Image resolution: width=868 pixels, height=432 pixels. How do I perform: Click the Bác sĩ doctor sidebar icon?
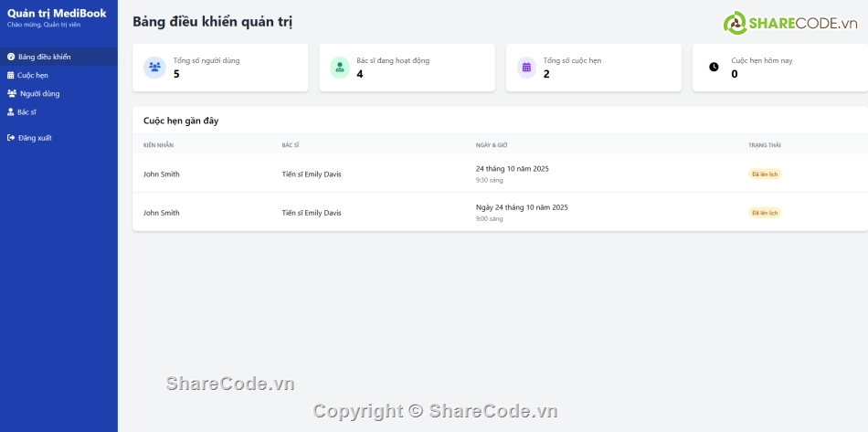point(11,111)
